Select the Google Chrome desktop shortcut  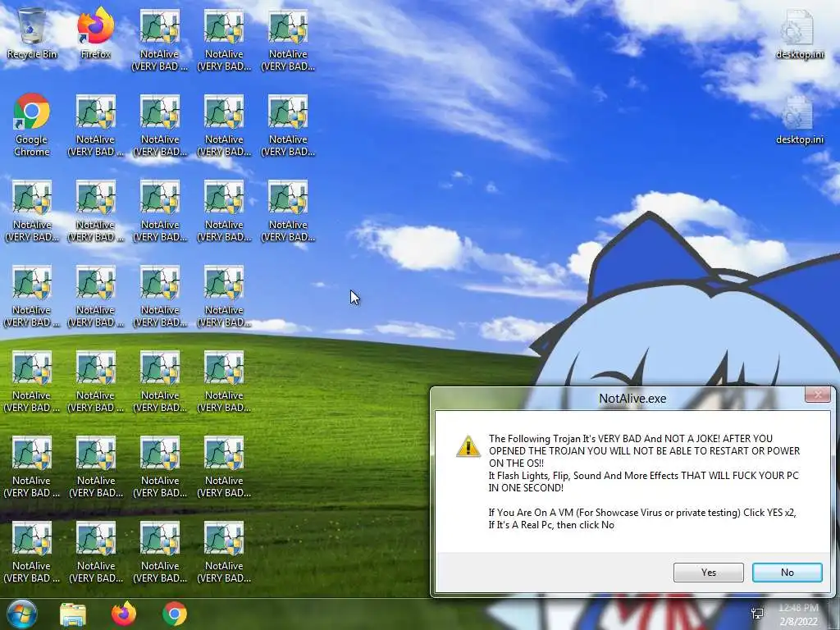click(32, 125)
